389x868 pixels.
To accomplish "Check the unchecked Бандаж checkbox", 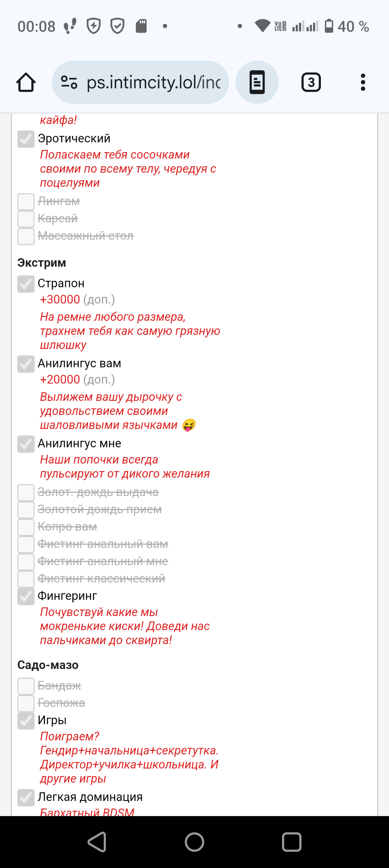I will click(26, 686).
